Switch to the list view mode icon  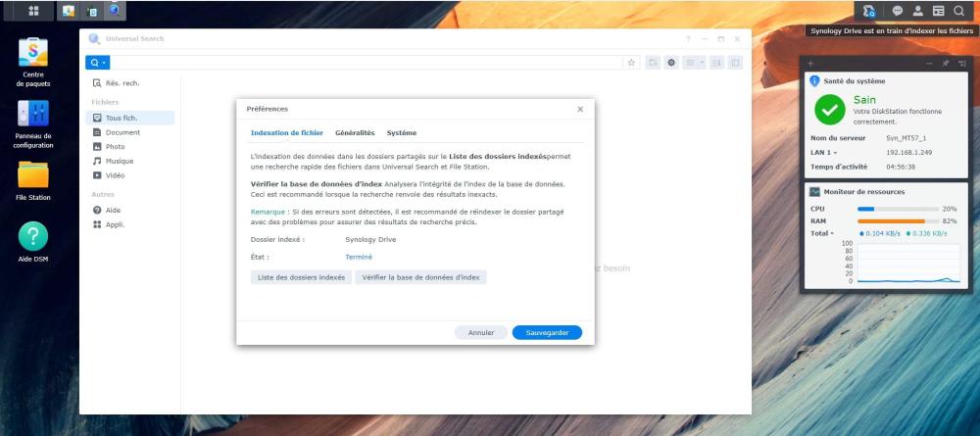(691, 63)
